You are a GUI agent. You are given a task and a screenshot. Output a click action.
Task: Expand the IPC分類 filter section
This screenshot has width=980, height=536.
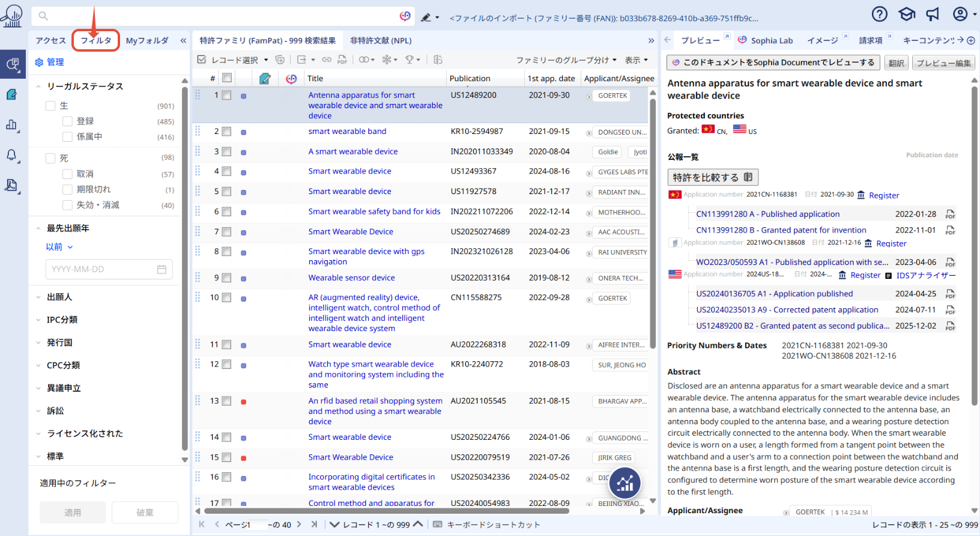tap(62, 320)
